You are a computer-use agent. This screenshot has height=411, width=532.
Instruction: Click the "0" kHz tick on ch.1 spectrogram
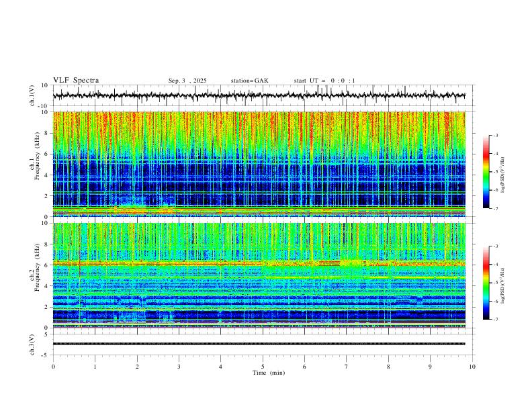pyautogui.click(x=47, y=217)
